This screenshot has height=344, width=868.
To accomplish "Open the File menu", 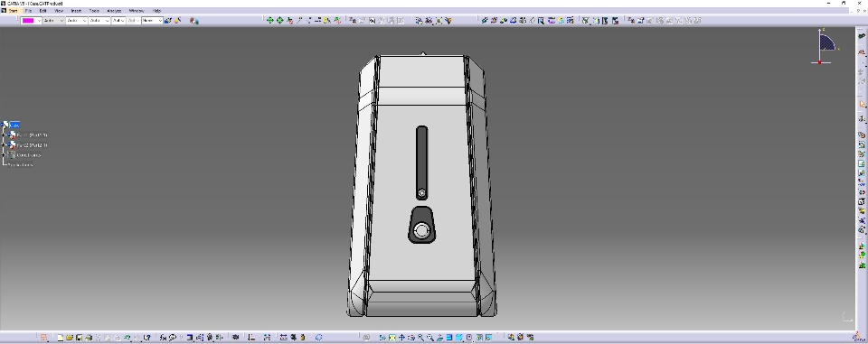I will coord(28,11).
